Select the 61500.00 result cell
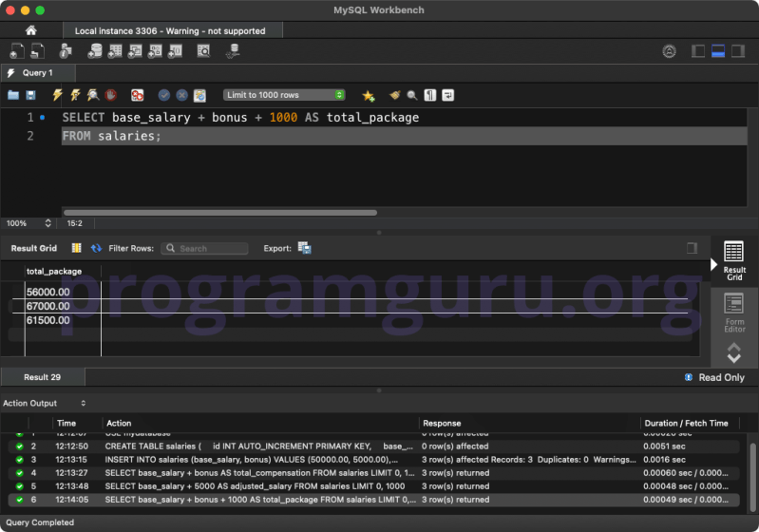Viewport: 759px width, 532px height. (63, 320)
